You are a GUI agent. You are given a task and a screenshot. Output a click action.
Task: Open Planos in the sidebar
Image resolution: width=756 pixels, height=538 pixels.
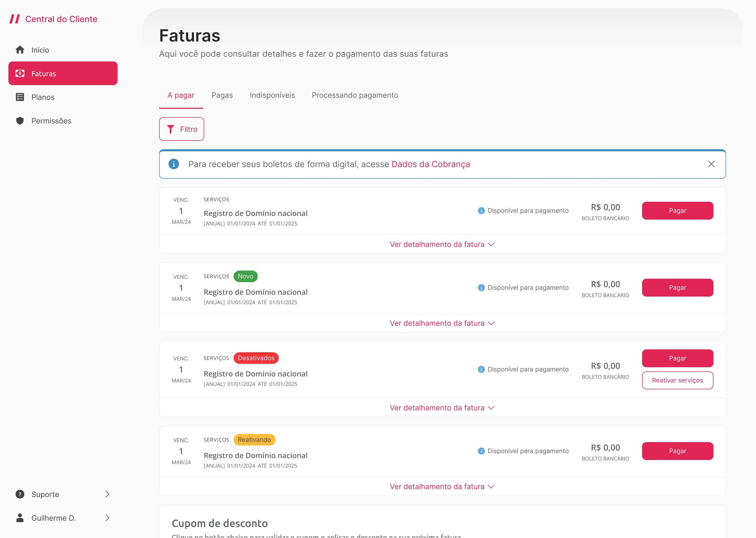[63, 97]
